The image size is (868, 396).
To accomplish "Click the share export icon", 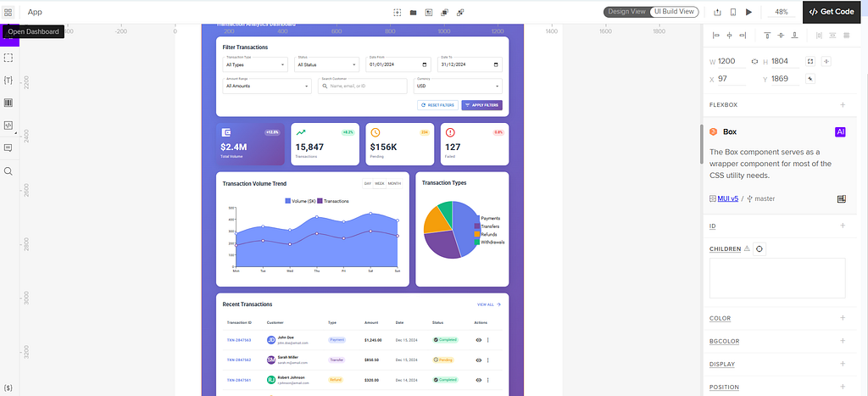I will (x=717, y=12).
